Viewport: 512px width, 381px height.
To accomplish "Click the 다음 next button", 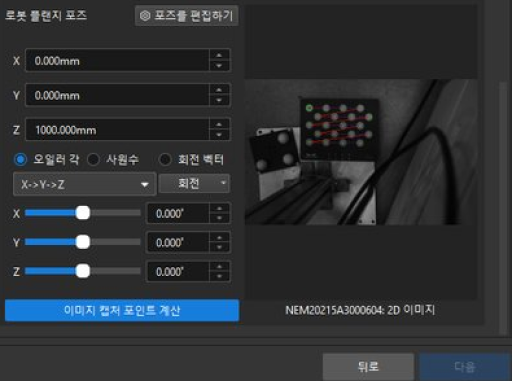I will tap(465, 367).
